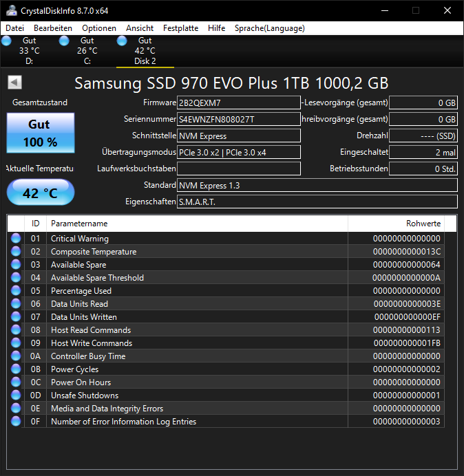Click status orb for Data Units Read row
Screen dimensions: 464x476
pyautogui.click(x=16, y=303)
